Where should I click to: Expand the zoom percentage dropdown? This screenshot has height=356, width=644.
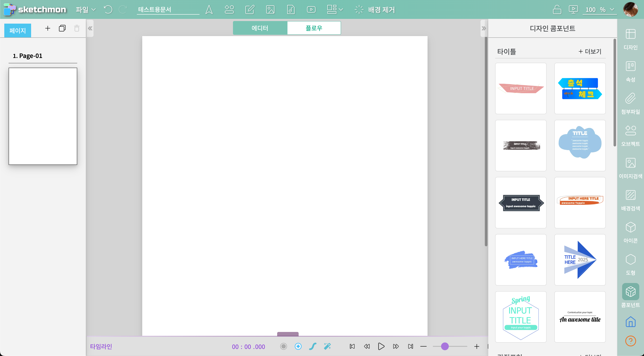[x=612, y=9]
